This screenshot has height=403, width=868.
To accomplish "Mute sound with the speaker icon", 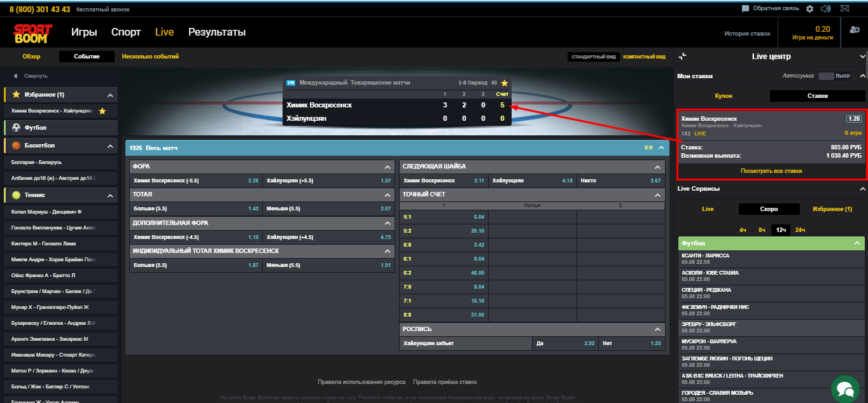I will (x=826, y=9).
